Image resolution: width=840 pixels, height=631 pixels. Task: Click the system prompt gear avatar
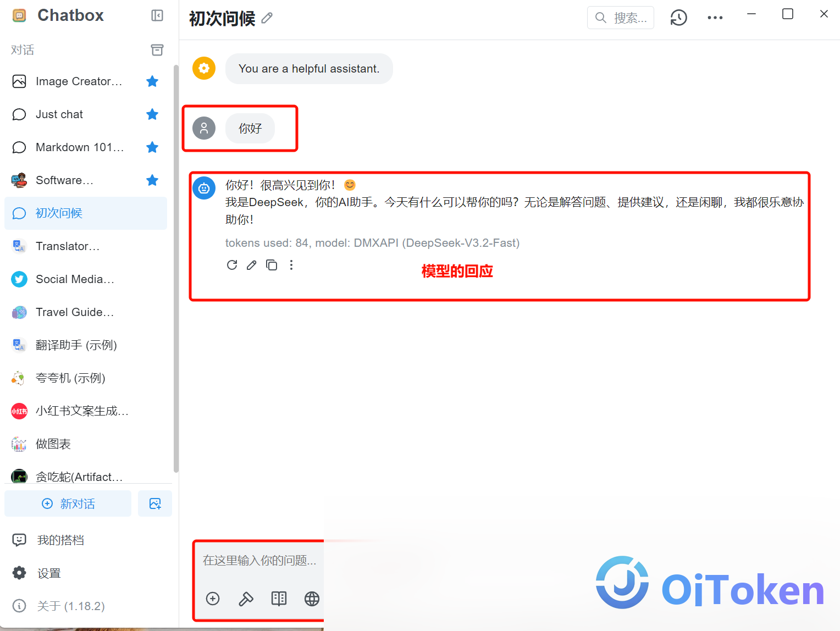[x=204, y=68]
